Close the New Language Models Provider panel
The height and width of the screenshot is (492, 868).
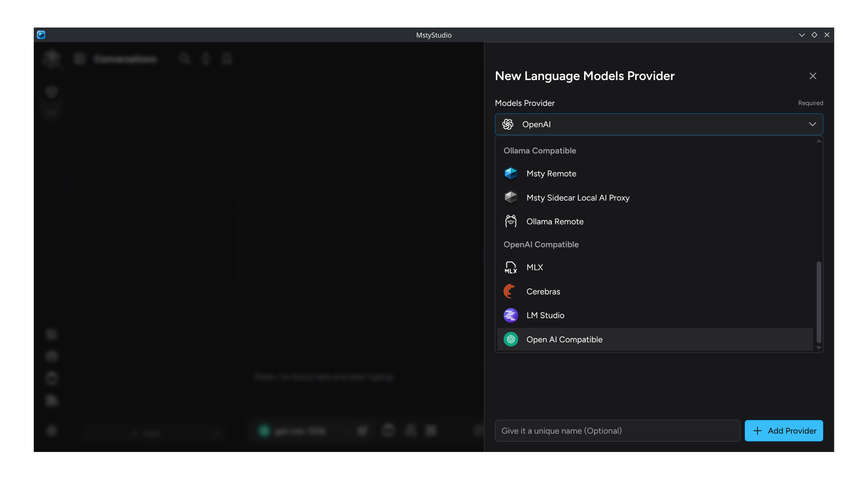(813, 76)
